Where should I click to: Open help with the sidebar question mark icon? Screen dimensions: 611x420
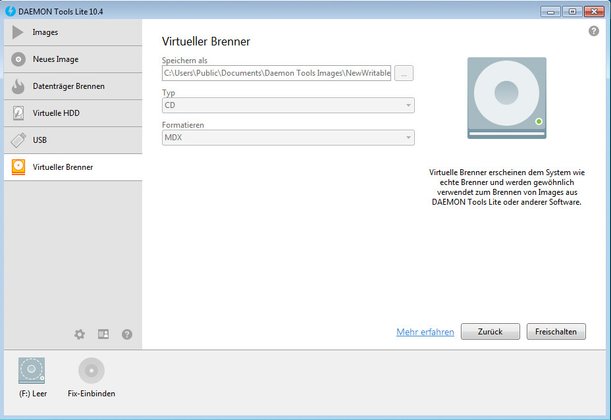pyautogui.click(x=127, y=334)
